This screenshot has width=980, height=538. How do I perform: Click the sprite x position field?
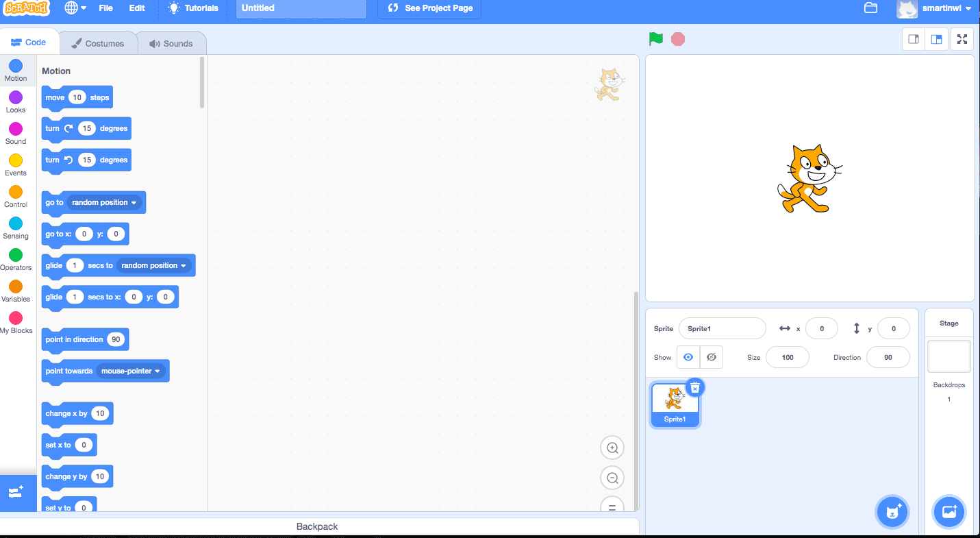pyautogui.click(x=822, y=329)
